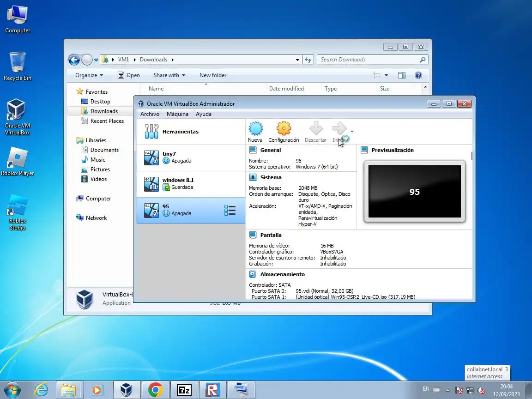Click the VirtualBox details pane scrollbar
Viewport: 532px width, 399px height.
pyautogui.click(x=472, y=156)
